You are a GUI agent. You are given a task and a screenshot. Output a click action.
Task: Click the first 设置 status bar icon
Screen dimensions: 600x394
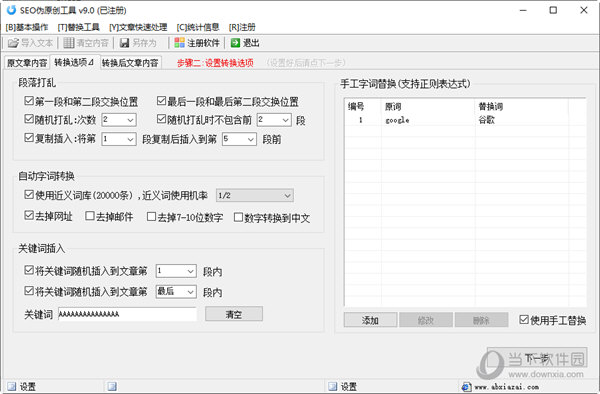[12, 386]
